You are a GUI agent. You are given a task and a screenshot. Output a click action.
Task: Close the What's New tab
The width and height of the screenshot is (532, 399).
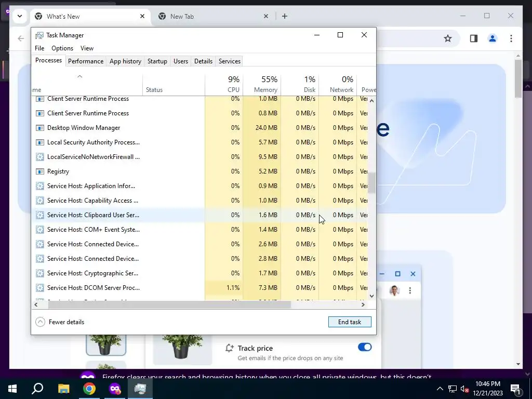tap(142, 16)
